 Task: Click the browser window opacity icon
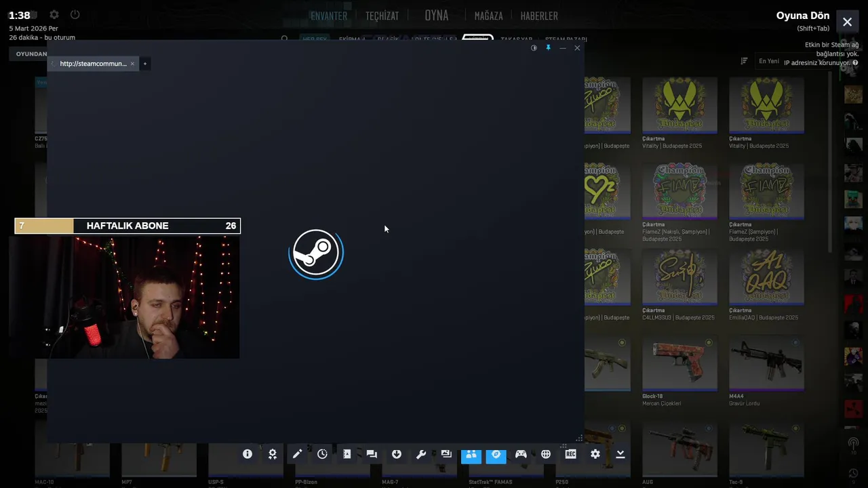pyautogui.click(x=534, y=48)
